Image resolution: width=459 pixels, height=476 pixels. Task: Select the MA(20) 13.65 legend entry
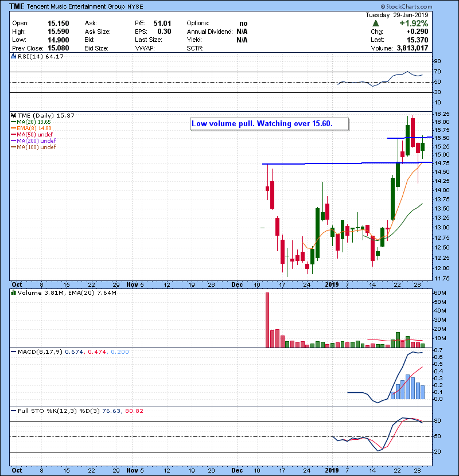pyautogui.click(x=31, y=122)
